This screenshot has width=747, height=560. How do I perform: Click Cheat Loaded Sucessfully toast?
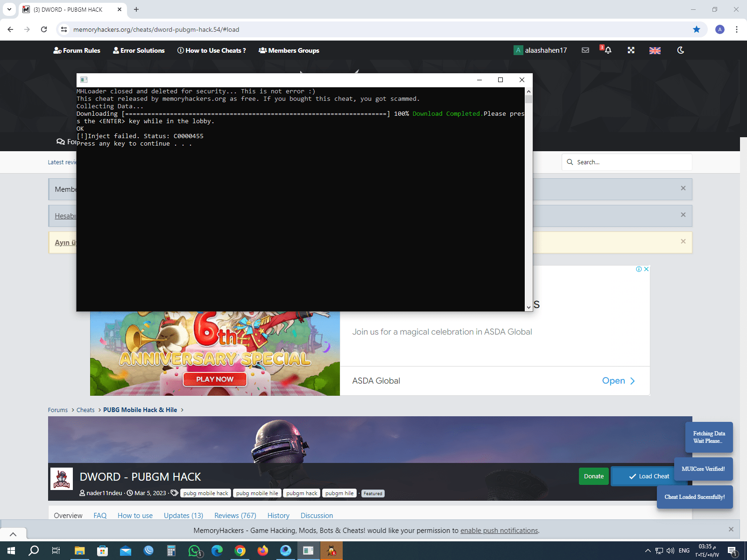click(695, 497)
